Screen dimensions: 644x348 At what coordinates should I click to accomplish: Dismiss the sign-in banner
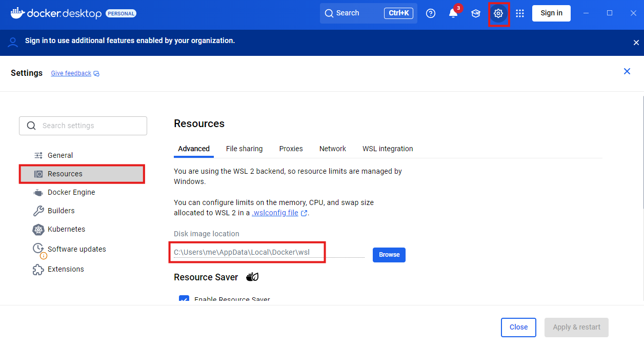pos(636,43)
